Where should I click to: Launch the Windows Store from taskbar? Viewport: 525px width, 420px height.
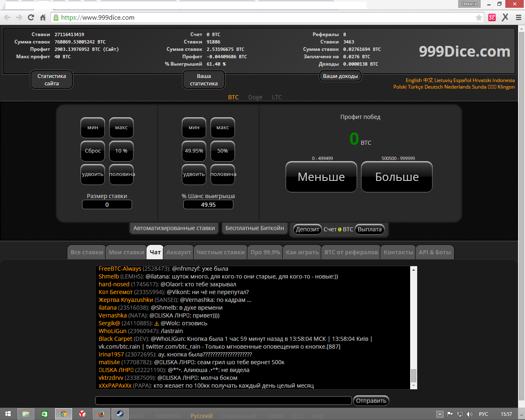(45, 414)
